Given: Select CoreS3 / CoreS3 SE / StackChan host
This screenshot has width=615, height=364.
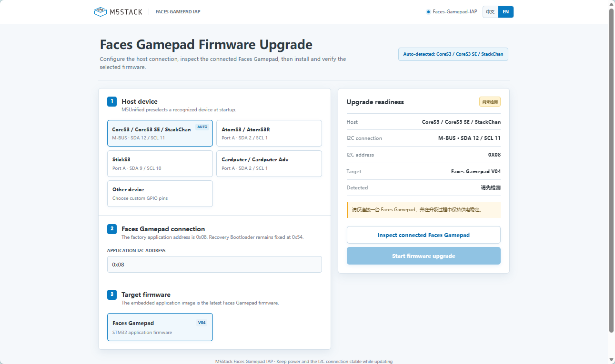Looking at the screenshot, I should (x=160, y=133).
